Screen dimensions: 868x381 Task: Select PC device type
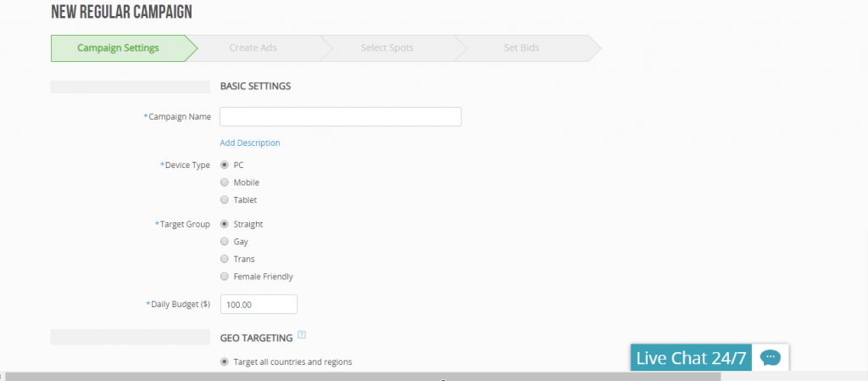224,165
